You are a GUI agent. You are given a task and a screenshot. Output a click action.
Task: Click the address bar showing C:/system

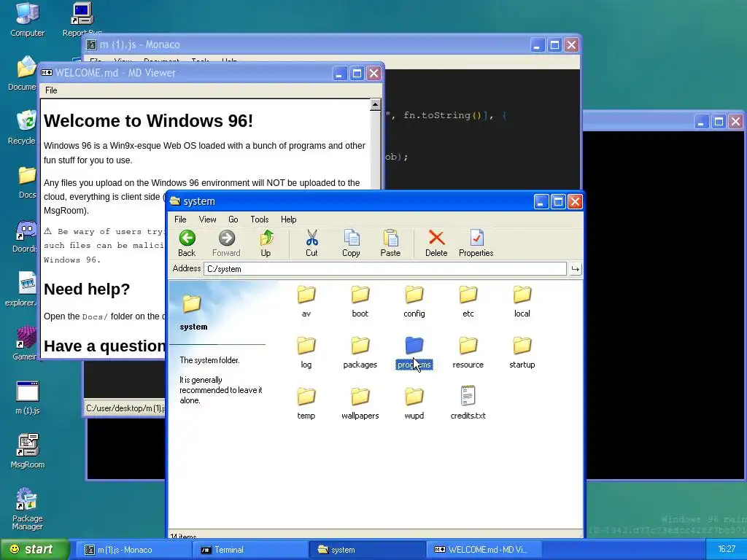[385, 269]
